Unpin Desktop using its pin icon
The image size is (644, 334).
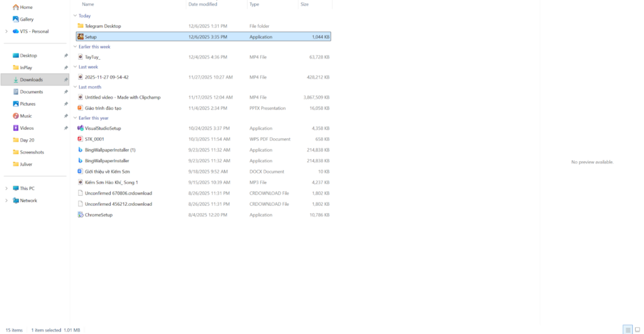point(66,55)
